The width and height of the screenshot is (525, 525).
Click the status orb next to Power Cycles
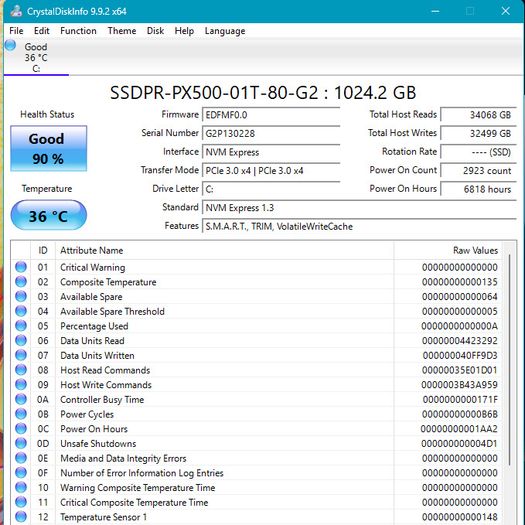click(21, 414)
